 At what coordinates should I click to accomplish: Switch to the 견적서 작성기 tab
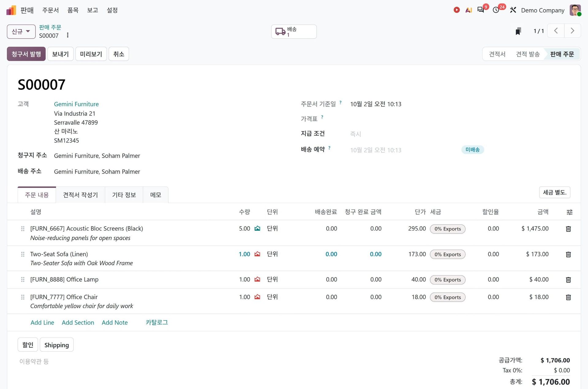click(x=81, y=195)
